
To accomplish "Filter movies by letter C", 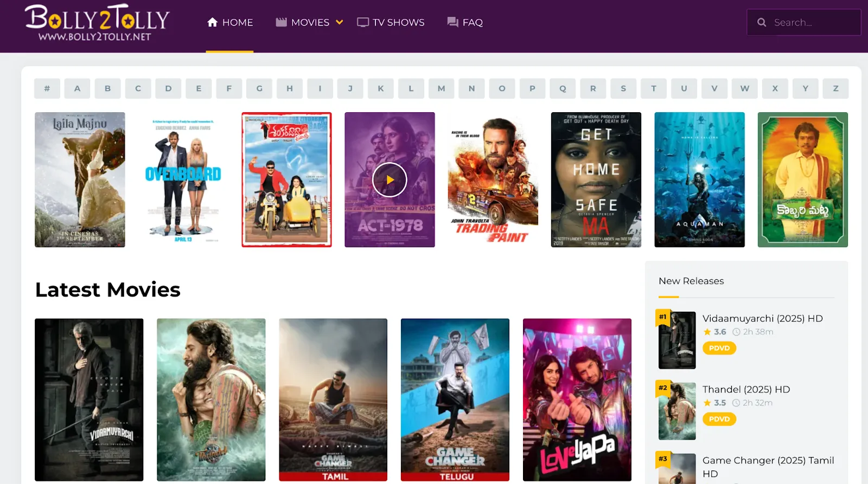I will tap(138, 88).
